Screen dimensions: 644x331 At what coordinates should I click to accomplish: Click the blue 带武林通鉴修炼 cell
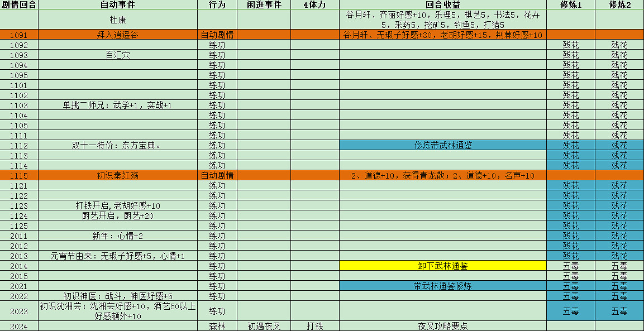click(443, 286)
